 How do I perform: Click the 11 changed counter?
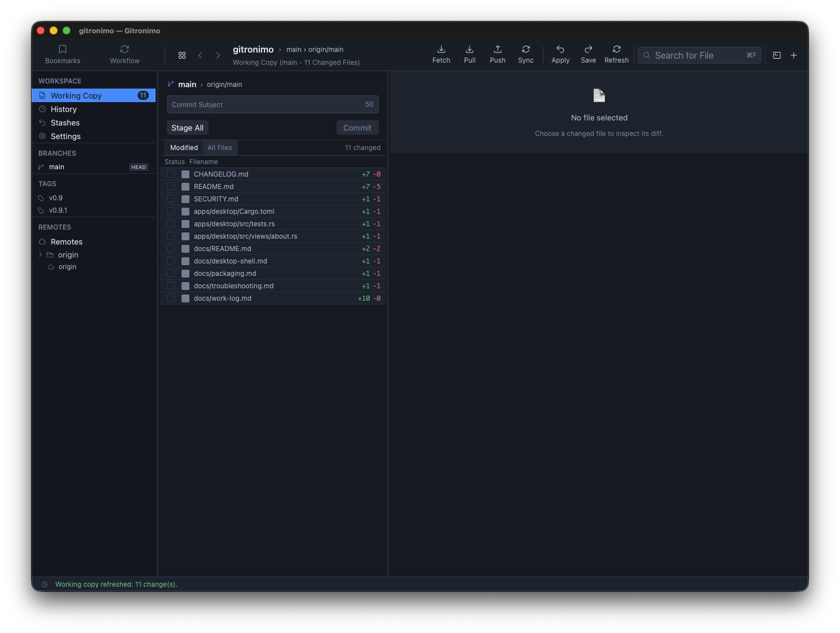coord(362,148)
